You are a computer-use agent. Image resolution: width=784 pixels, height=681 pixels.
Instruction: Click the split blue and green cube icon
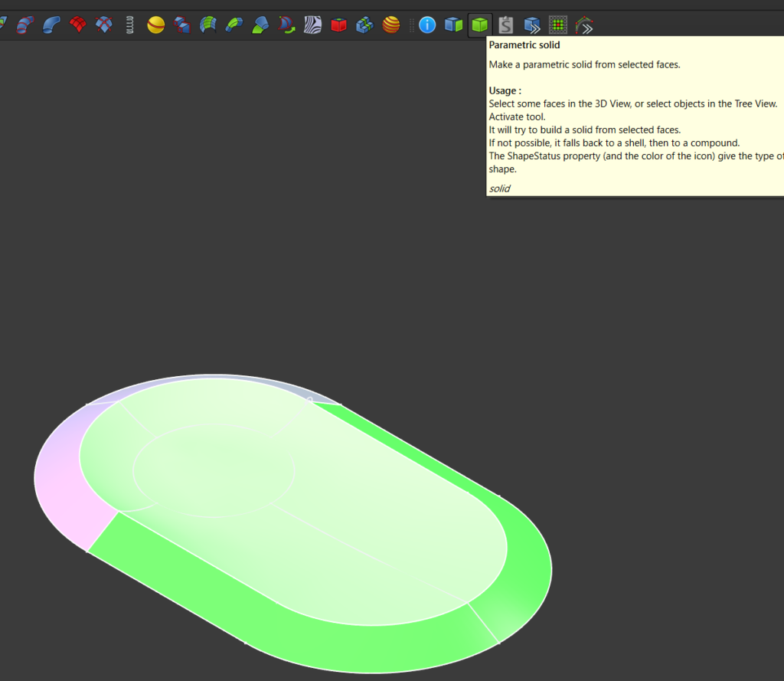pyautogui.click(x=453, y=25)
